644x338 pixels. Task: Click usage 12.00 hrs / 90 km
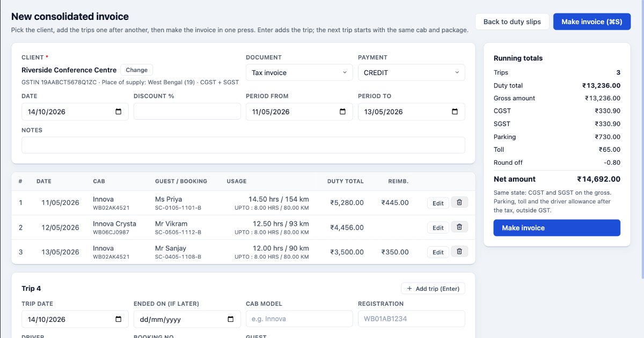[x=281, y=248]
